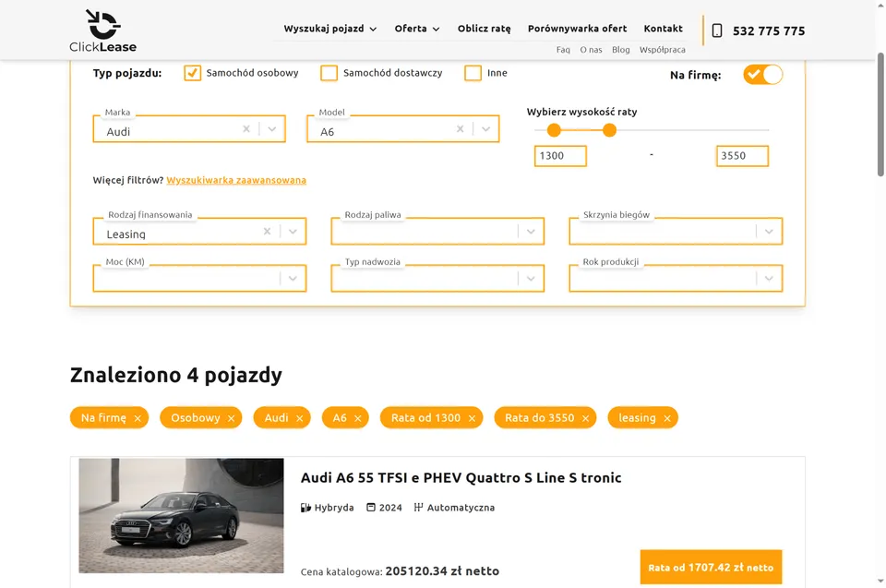Remove the 'Osobowy' filter tag

pyautogui.click(x=231, y=419)
